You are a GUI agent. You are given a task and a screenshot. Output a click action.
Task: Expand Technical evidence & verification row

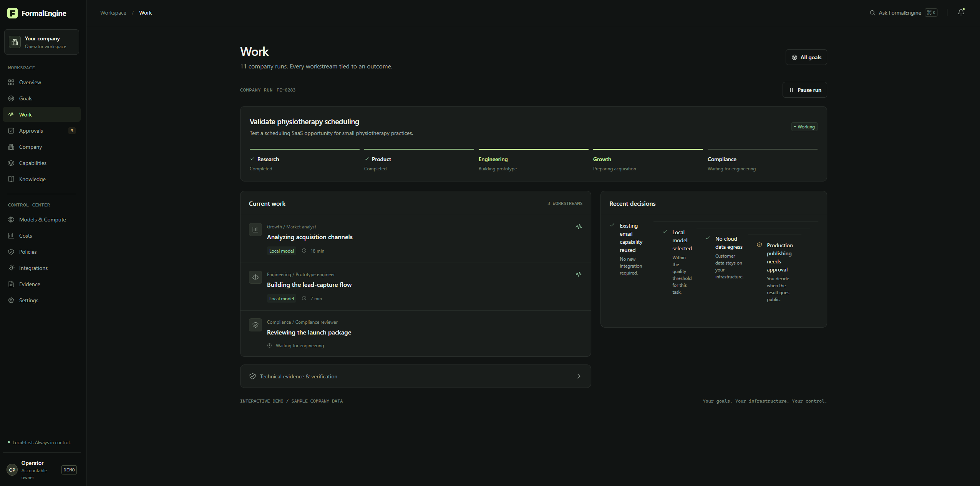(415, 376)
